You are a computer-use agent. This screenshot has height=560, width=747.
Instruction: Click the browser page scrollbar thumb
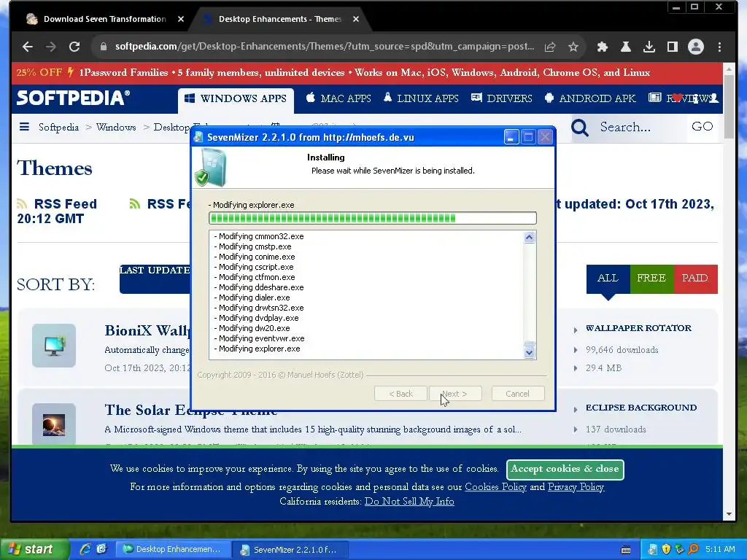pyautogui.click(x=729, y=107)
